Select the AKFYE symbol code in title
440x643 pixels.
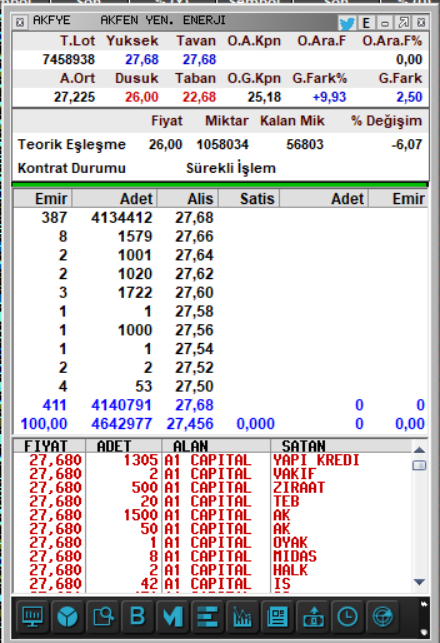click(52, 20)
